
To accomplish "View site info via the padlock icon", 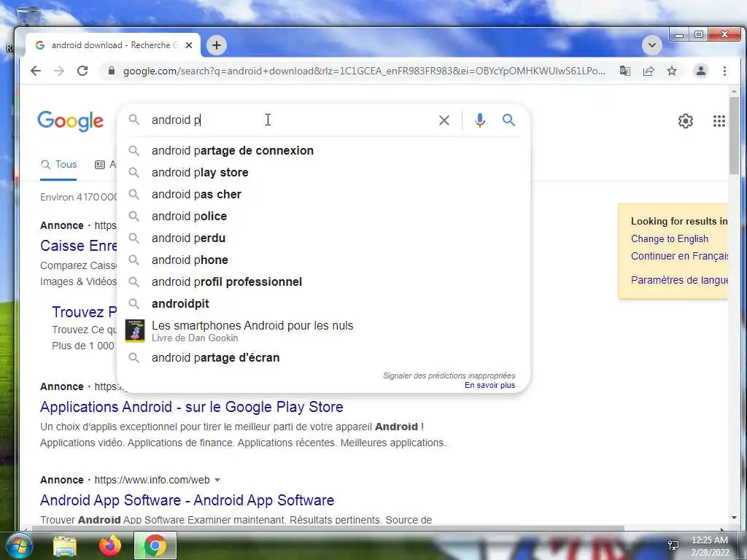I will point(112,71).
